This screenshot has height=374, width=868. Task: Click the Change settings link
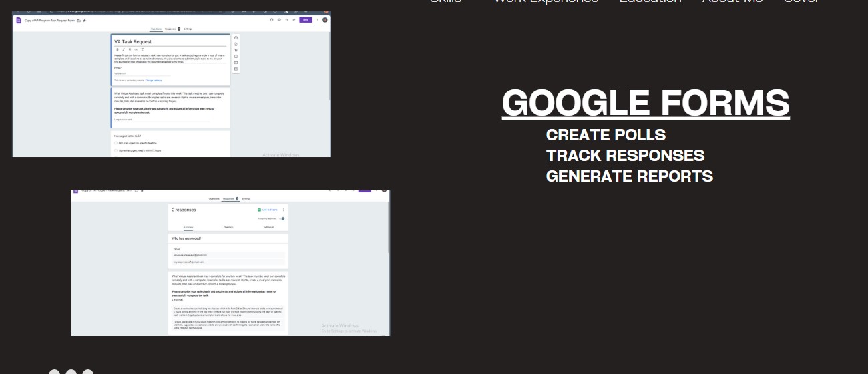(154, 80)
